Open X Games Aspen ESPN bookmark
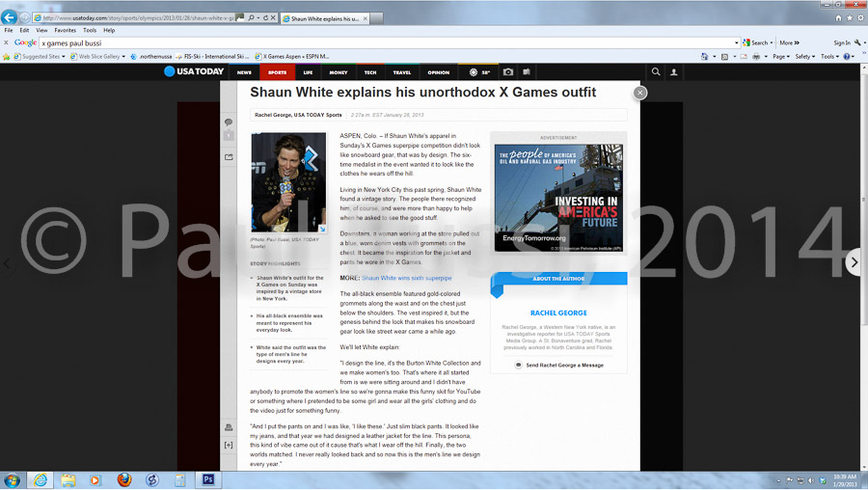 (291, 57)
